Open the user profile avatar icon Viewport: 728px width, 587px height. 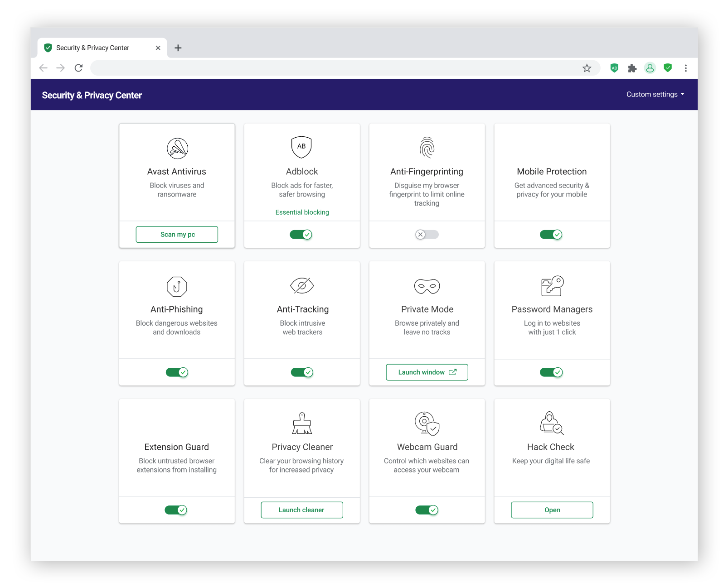tap(650, 68)
